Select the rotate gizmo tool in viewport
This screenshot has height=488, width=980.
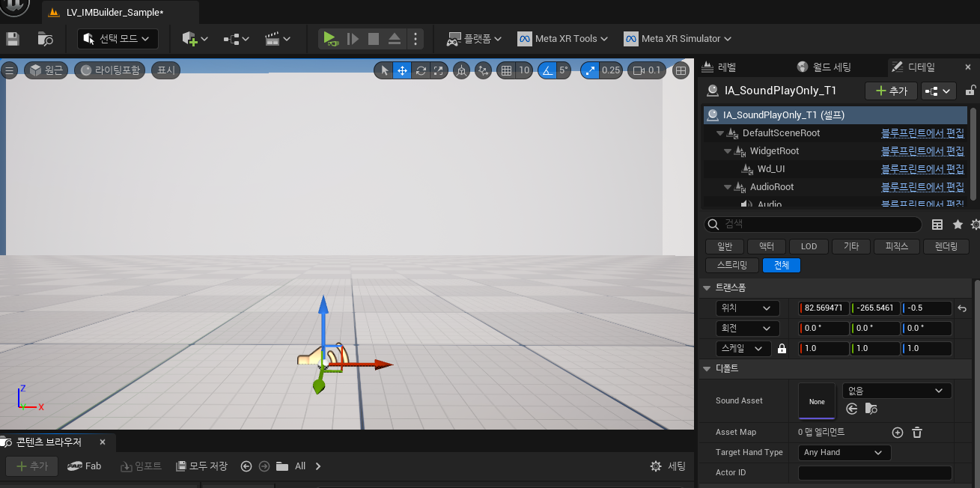tap(421, 70)
